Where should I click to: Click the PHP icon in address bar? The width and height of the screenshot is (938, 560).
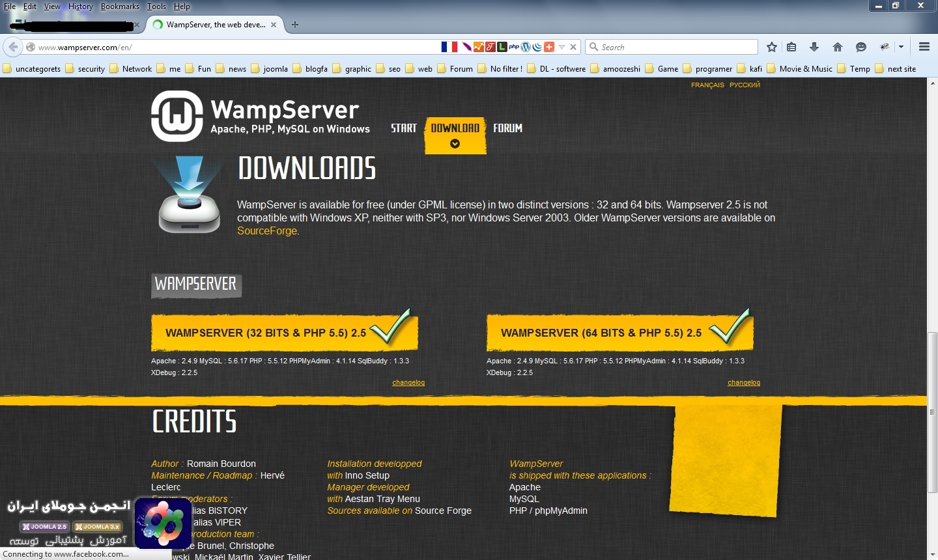514,46
